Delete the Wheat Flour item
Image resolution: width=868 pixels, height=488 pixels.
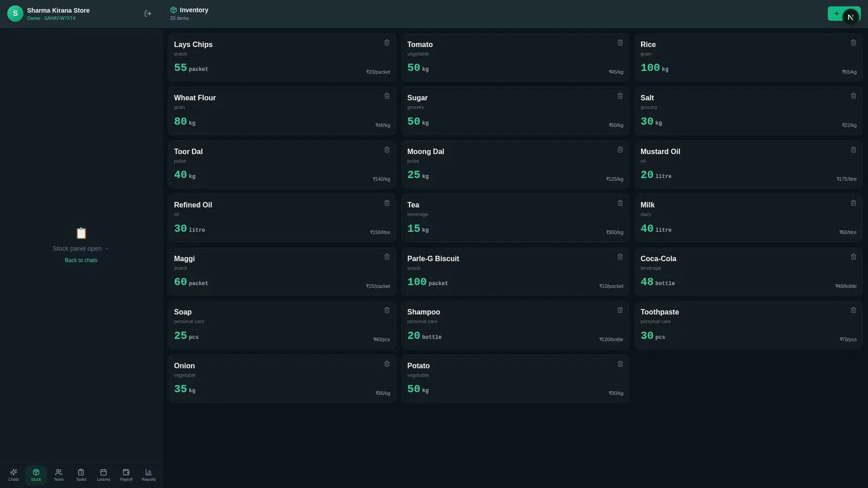387,96
